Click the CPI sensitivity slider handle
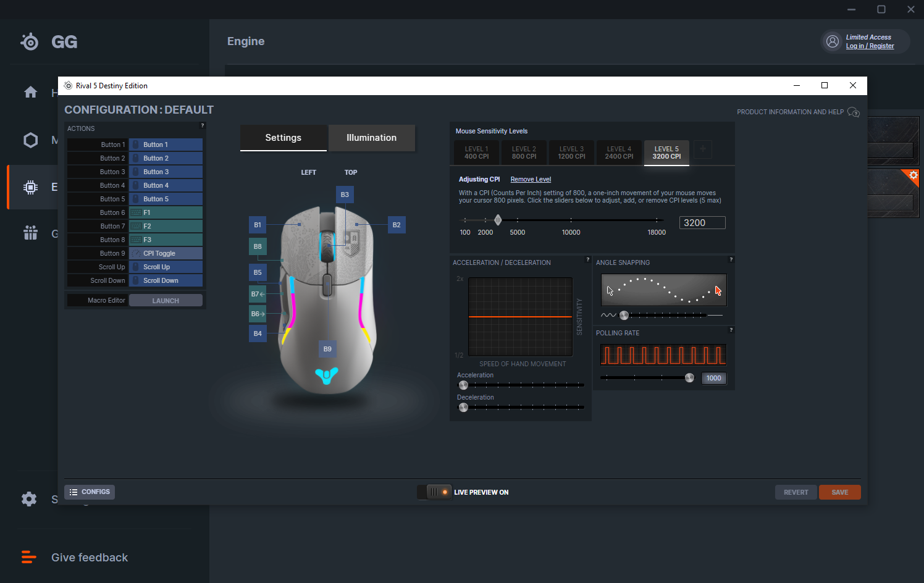The image size is (924, 583). click(498, 220)
